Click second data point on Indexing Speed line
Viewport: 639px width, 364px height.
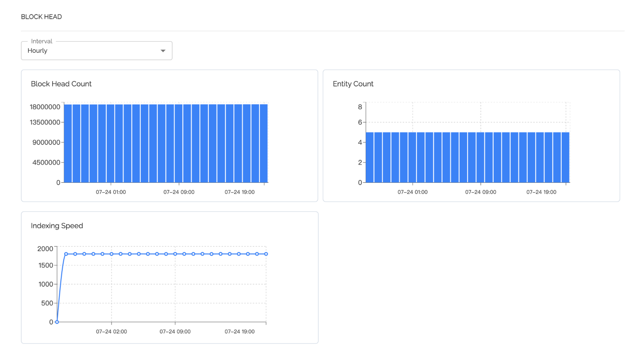tap(66, 254)
